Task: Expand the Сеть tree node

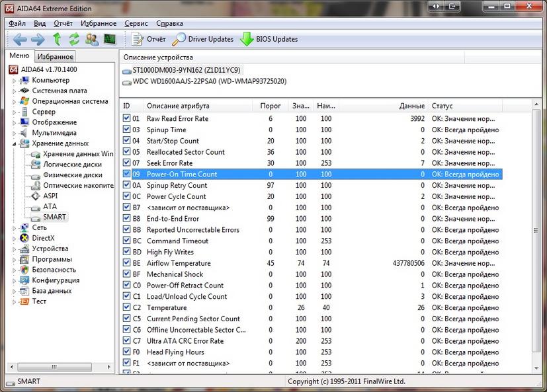Action: tap(15, 228)
